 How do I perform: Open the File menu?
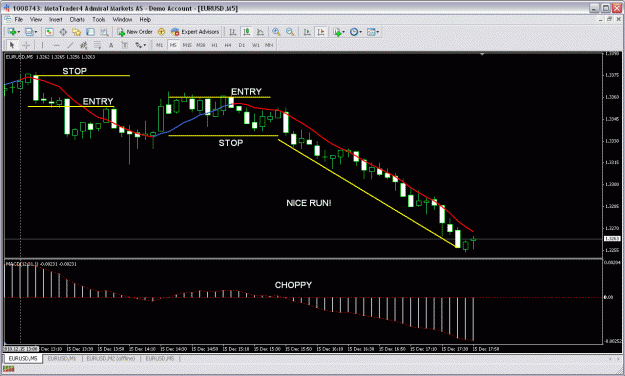click(x=19, y=20)
